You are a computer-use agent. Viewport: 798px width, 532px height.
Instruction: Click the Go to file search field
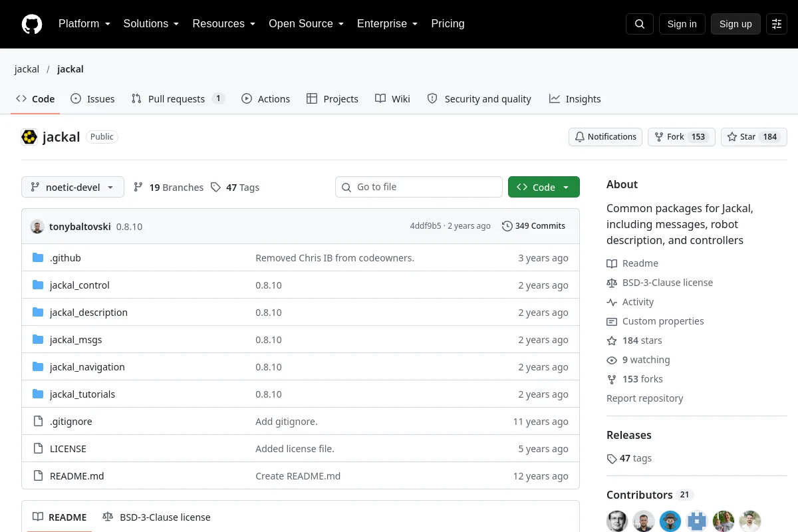tap(419, 188)
